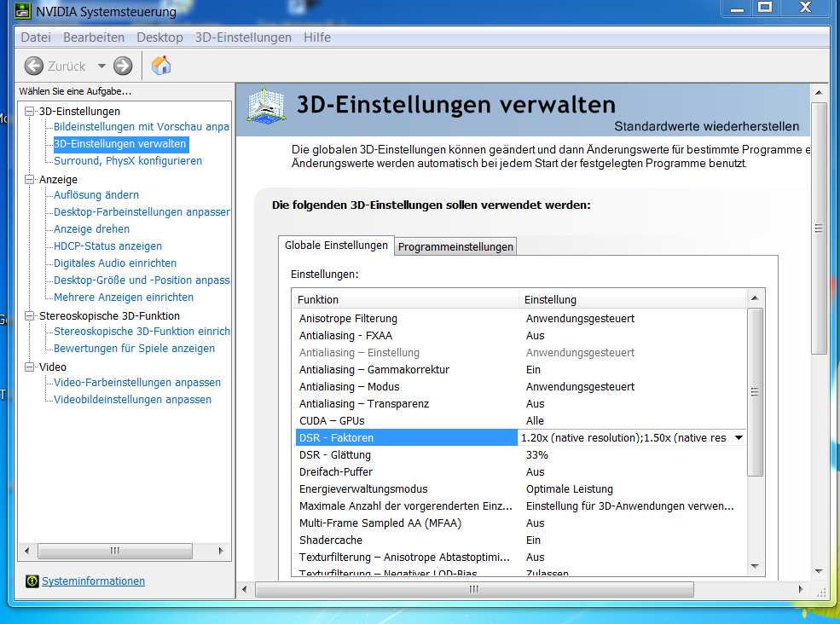Select the DSR - Glättung row
The width and height of the screenshot is (840, 624).
pos(520,454)
